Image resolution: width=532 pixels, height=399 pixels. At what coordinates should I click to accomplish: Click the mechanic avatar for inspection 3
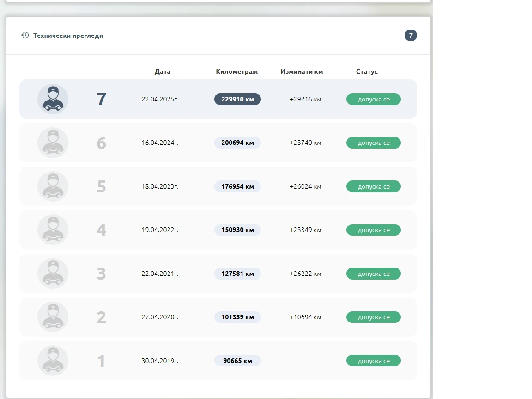53,274
